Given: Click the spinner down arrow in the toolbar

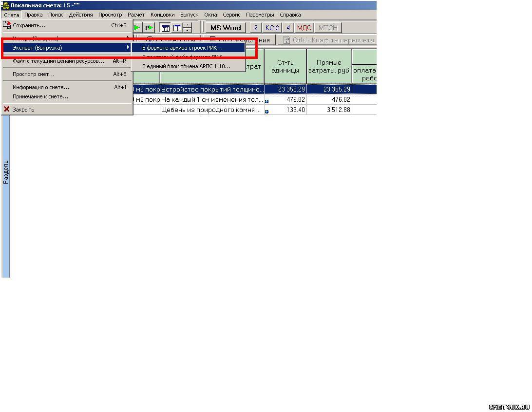Looking at the screenshot, I should pyautogui.click(x=187, y=30).
